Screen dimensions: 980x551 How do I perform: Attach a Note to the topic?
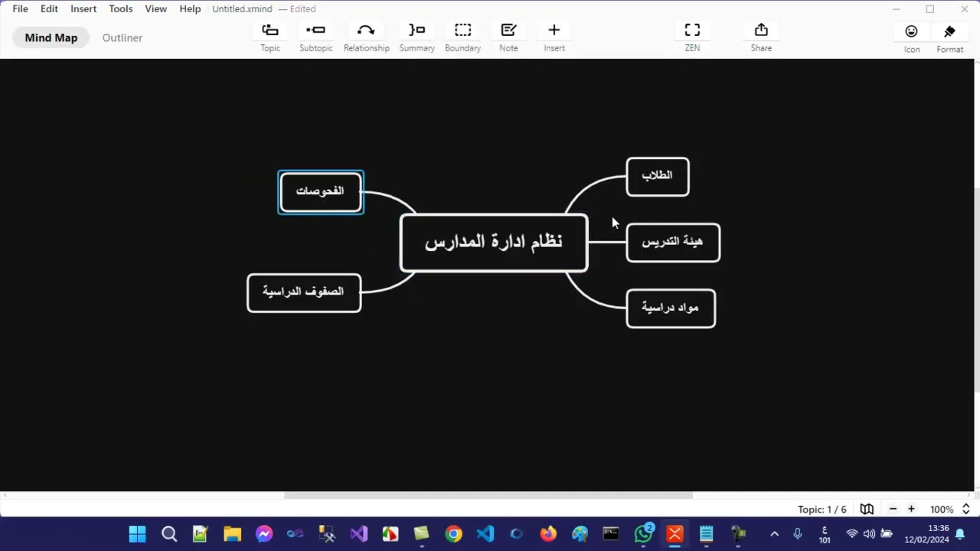pos(508,37)
